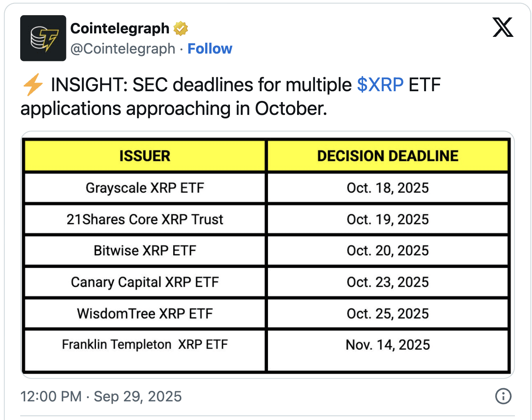Click the Cointelegraph profile avatar
Image resolution: width=532 pixels, height=420 pixels.
pyautogui.click(x=43, y=38)
